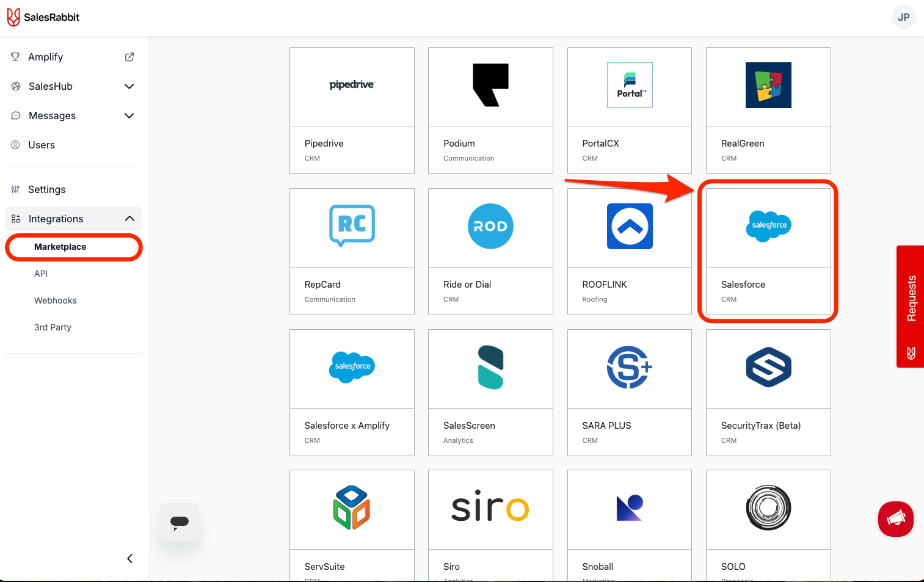
Task: Select the SOLO circular logo
Action: click(x=768, y=507)
